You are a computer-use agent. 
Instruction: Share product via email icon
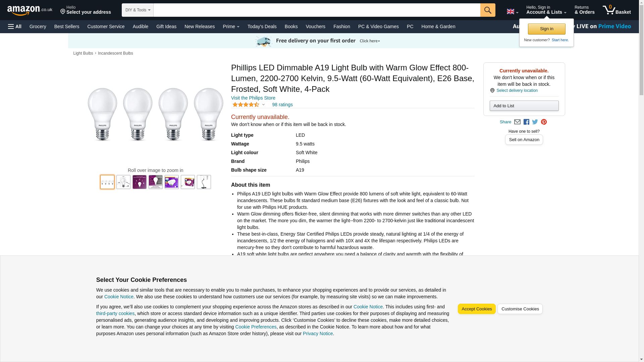point(517,122)
